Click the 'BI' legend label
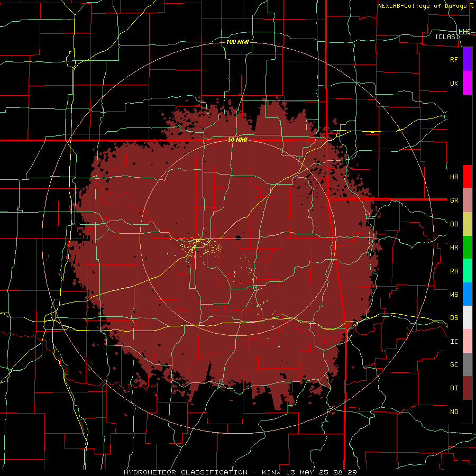This screenshot has height=476, width=476. click(454, 388)
